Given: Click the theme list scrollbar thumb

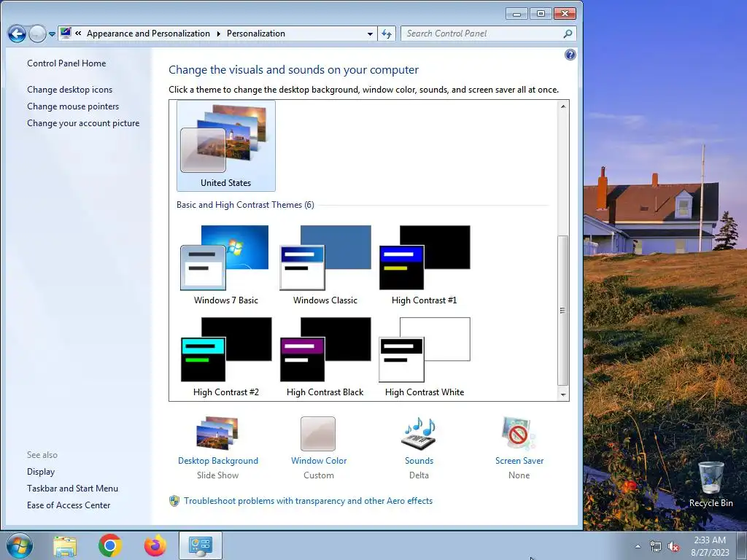Looking at the screenshot, I should point(563,311).
